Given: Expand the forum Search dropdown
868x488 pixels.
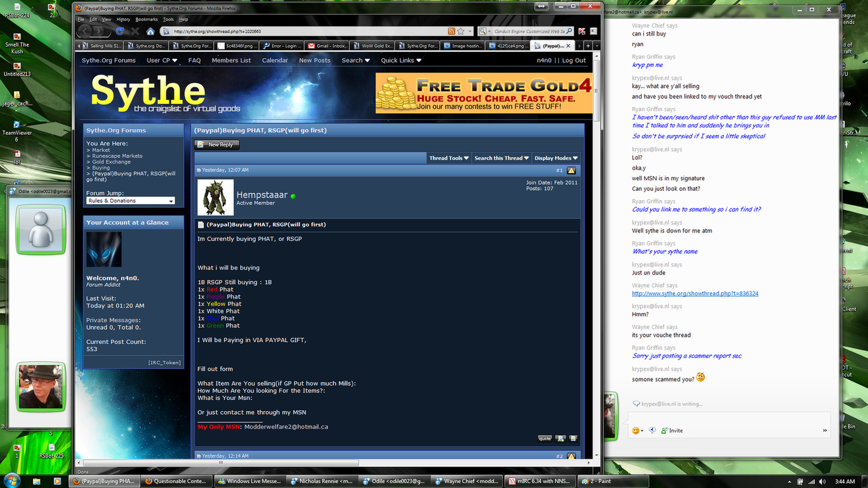Looking at the screenshot, I should pyautogui.click(x=355, y=60).
